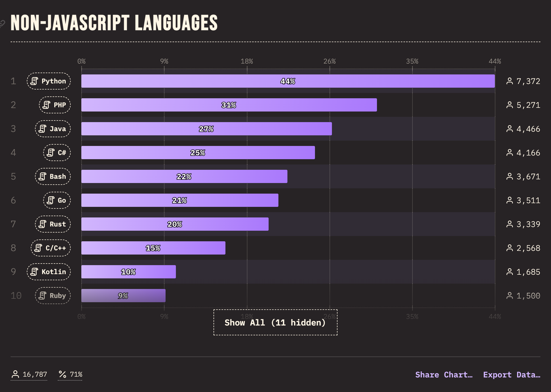Expand the chart with Show All (11 hidden)
Image resolution: width=551 pixels, height=392 pixels.
[x=275, y=322]
